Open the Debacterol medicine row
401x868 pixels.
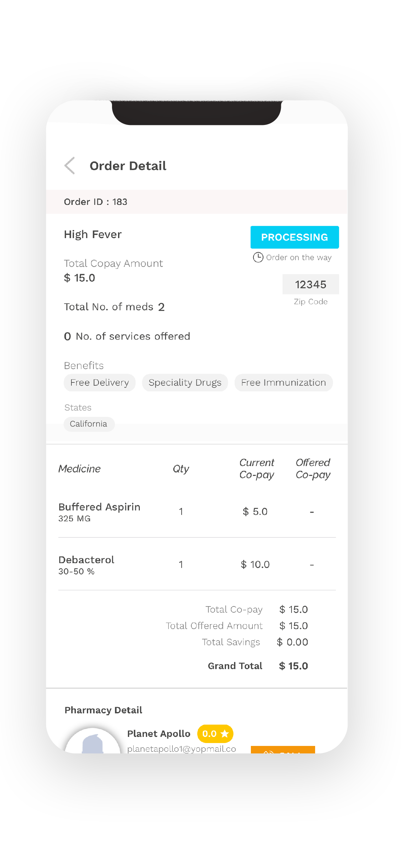86,564
